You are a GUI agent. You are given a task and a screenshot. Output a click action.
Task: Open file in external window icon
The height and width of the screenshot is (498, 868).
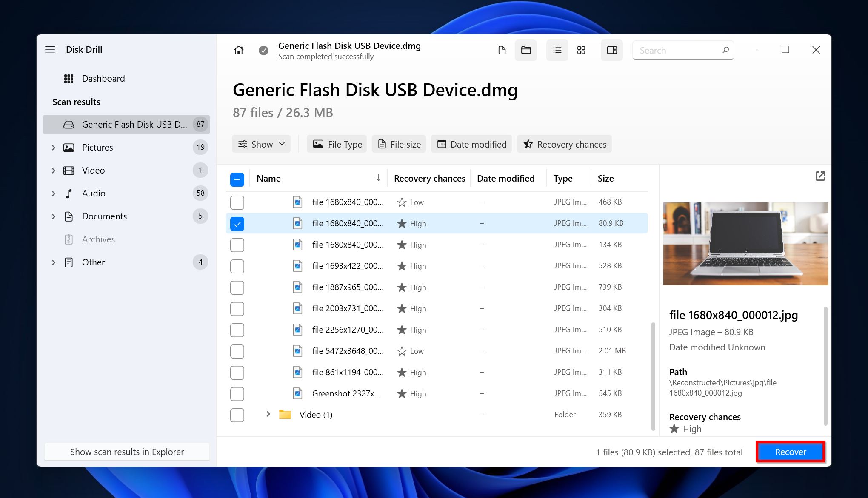tap(820, 176)
